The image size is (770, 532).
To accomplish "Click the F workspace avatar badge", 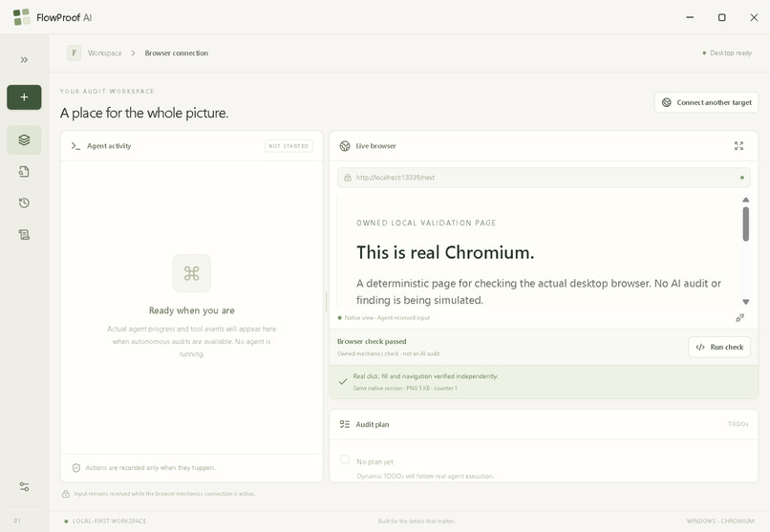I will (74, 53).
